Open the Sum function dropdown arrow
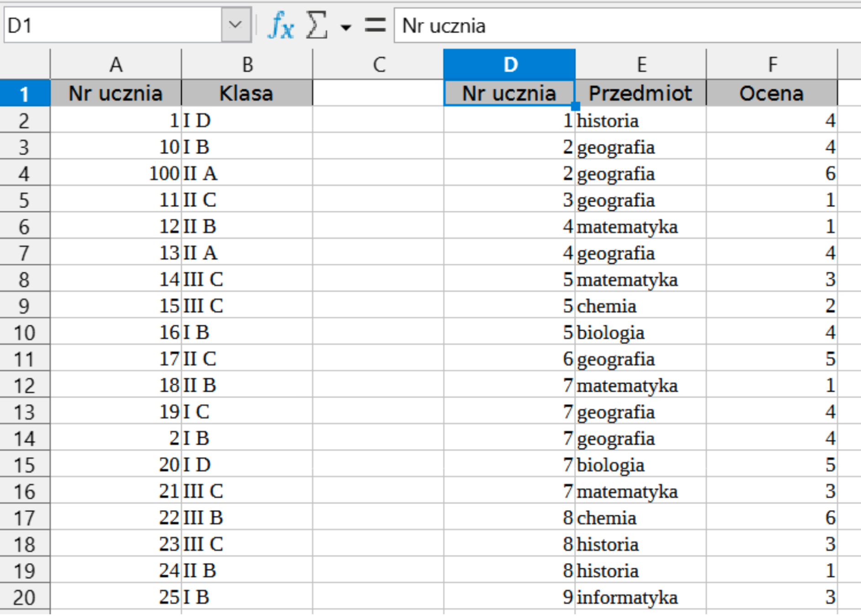The width and height of the screenshot is (861, 616). [346, 27]
